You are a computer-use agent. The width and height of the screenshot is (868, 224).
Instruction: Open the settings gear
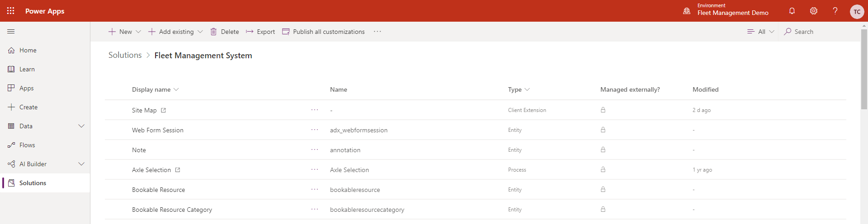[814, 11]
